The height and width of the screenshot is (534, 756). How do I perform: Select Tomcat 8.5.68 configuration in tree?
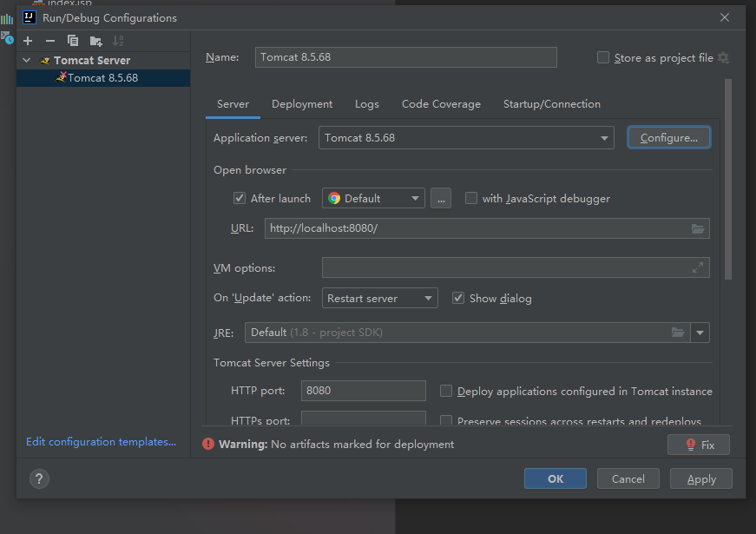coord(103,78)
